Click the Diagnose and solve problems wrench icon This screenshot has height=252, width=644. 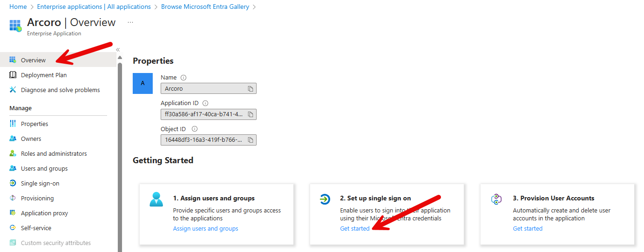click(13, 90)
